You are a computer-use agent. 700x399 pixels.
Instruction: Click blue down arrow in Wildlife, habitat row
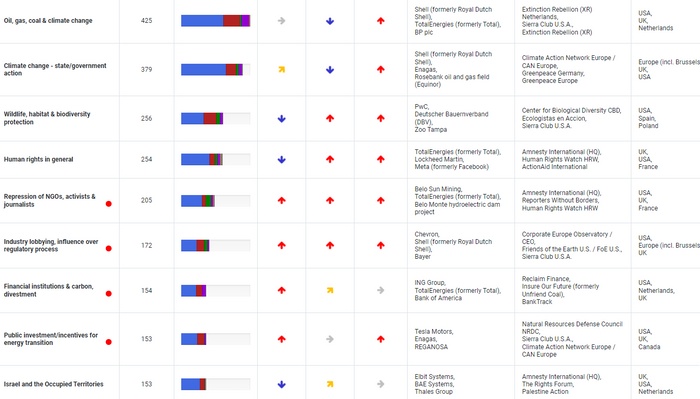coord(282,119)
